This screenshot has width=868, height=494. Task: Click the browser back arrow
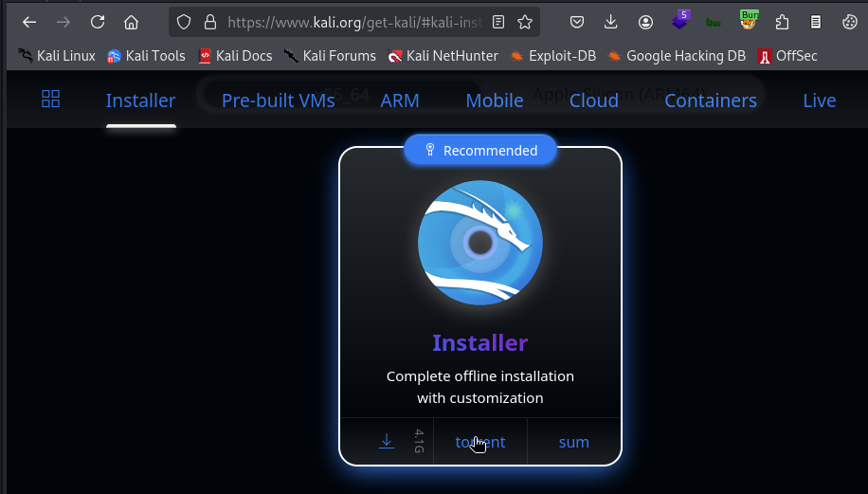[29, 22]
